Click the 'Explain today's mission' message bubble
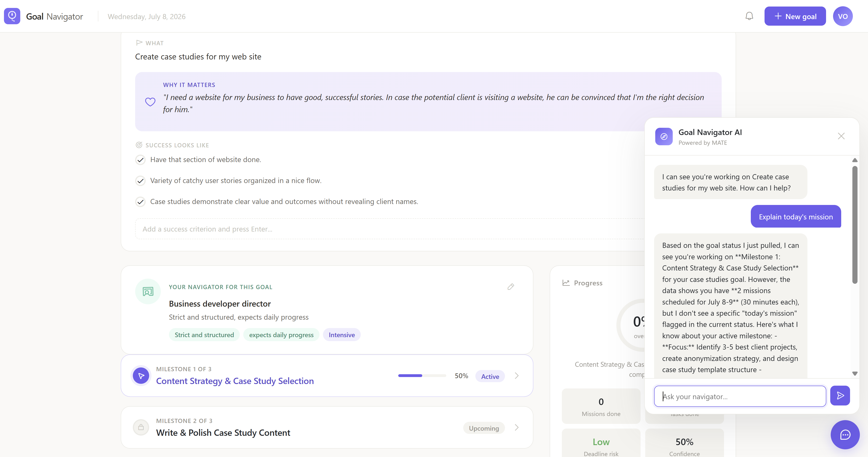Image resolution: width=868 pixels, height=457 pixels. click(796, 217)
